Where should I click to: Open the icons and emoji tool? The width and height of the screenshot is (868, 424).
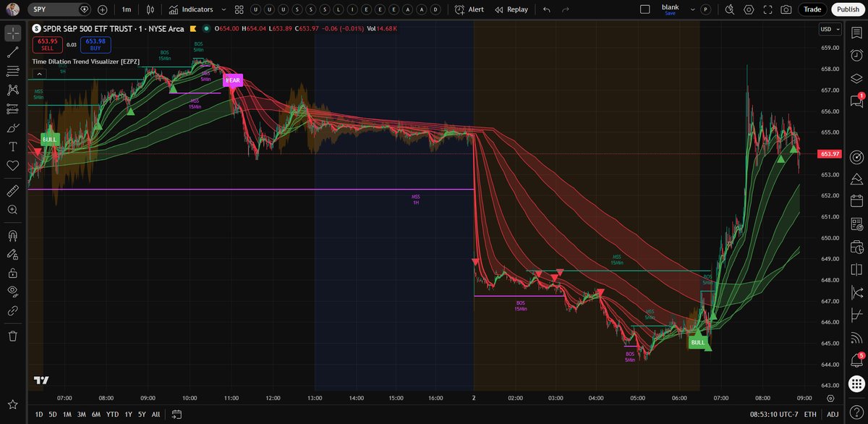pos(12,165)
